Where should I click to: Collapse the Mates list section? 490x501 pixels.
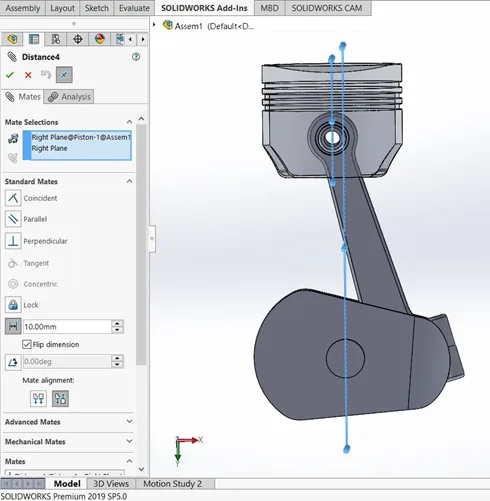(x=129, y=461)
